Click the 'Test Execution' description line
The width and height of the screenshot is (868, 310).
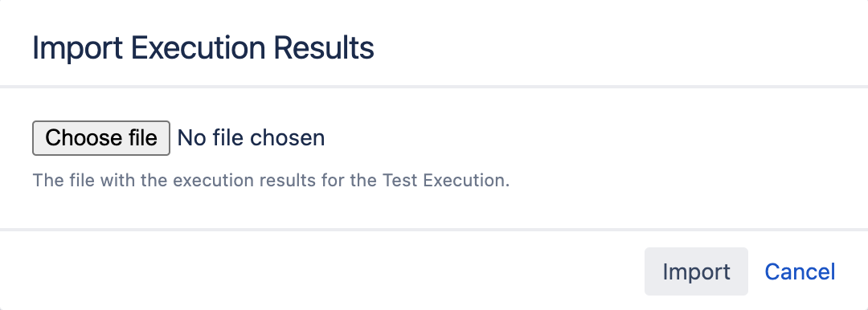[x=271, y=181]
